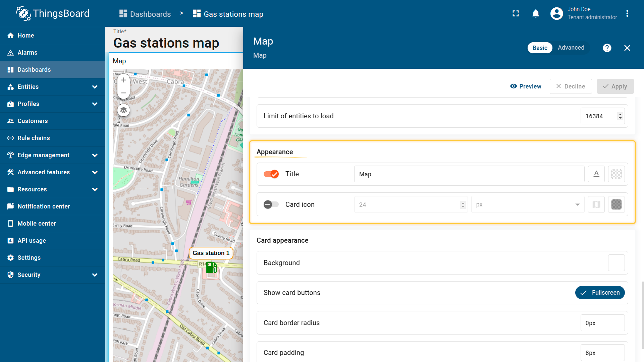This screenshot has width=644, height=362.
Task: Click the Decline button
Action: [x=571, y=86]
